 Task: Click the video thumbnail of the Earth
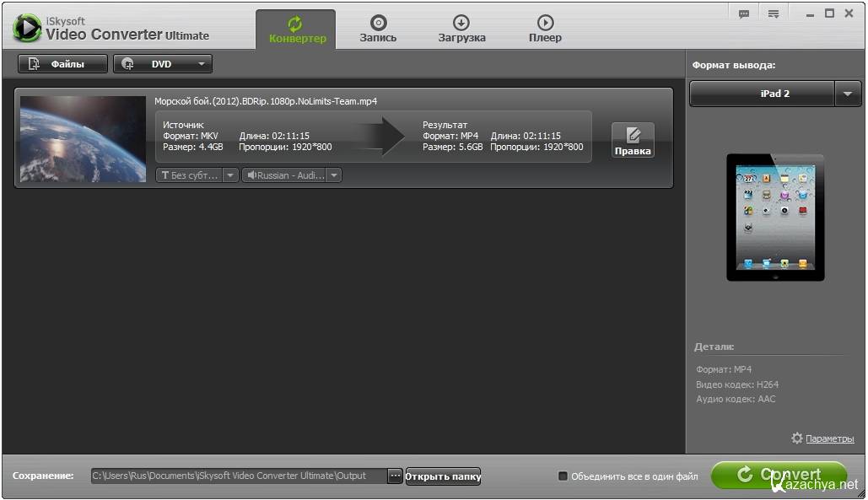pos(83,139)
